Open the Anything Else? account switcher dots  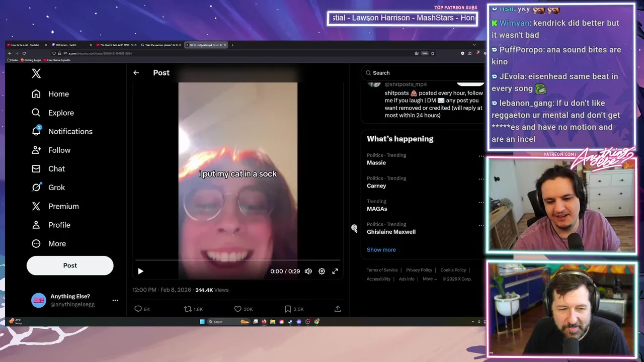pos(115,300)
